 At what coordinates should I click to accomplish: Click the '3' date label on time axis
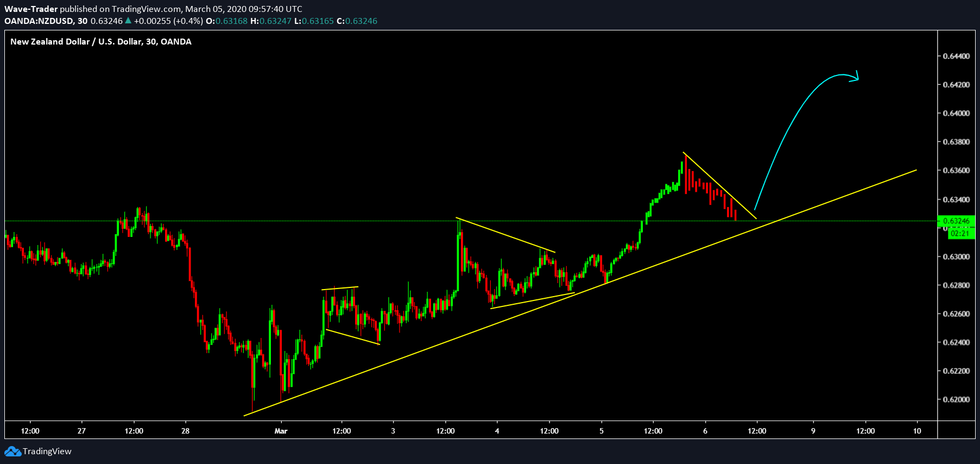393,431
